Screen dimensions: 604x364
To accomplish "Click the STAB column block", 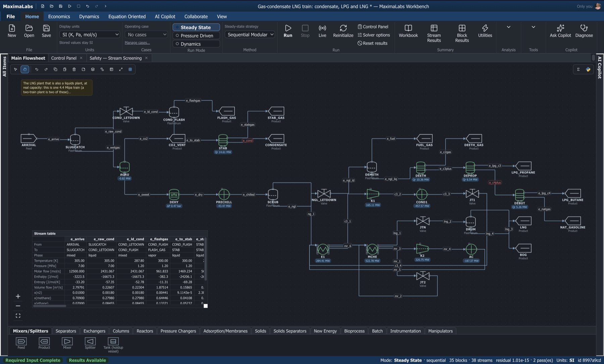I will tap(223, 140).
